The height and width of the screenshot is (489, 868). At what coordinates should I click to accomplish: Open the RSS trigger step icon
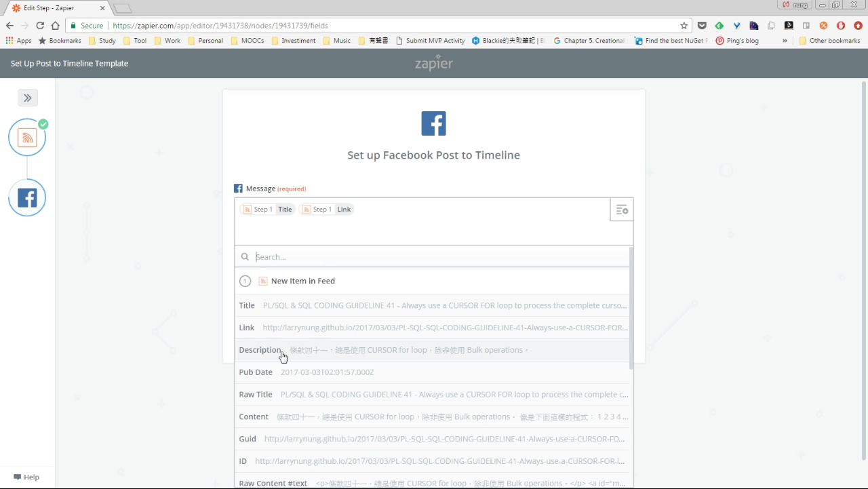coord(27,138)
